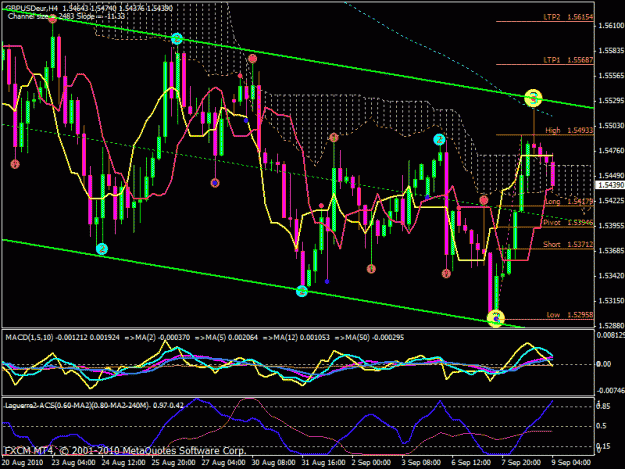625x469 pixels.
Task: Click the 23 Aug 04:00 time label
Action: (x=73, y=463)
